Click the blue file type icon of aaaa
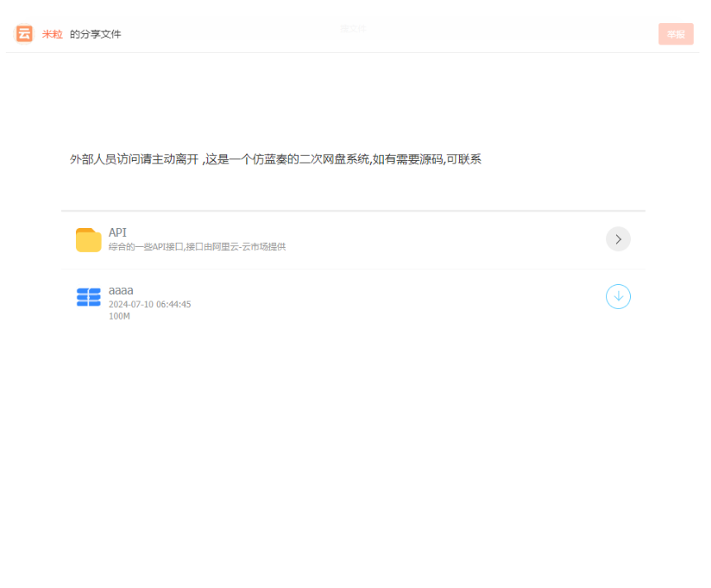The height and width of the screenshot is (588, 711). [88, 297]
